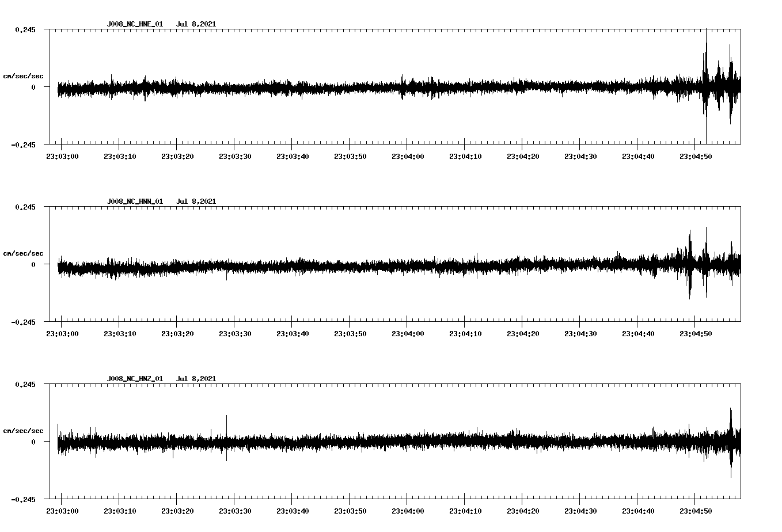Select the J008_NC_HNE_01 channel title
Screen dimensions: 782x532
[x=134, y=24]
